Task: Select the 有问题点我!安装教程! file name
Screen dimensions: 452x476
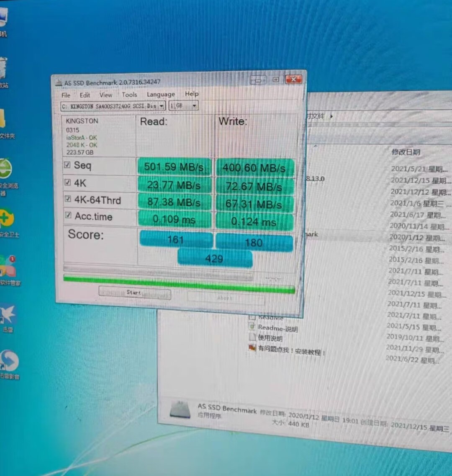Action: click(x=291, y=350)
